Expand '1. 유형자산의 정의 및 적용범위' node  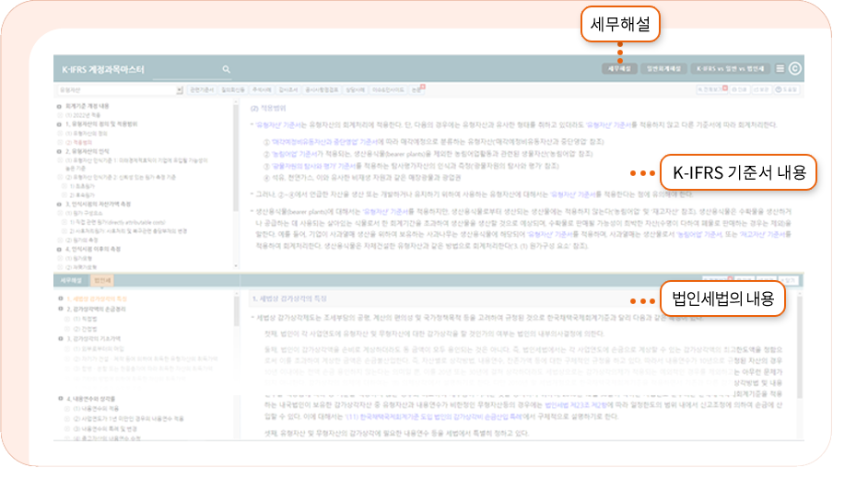tap(61, 123)
